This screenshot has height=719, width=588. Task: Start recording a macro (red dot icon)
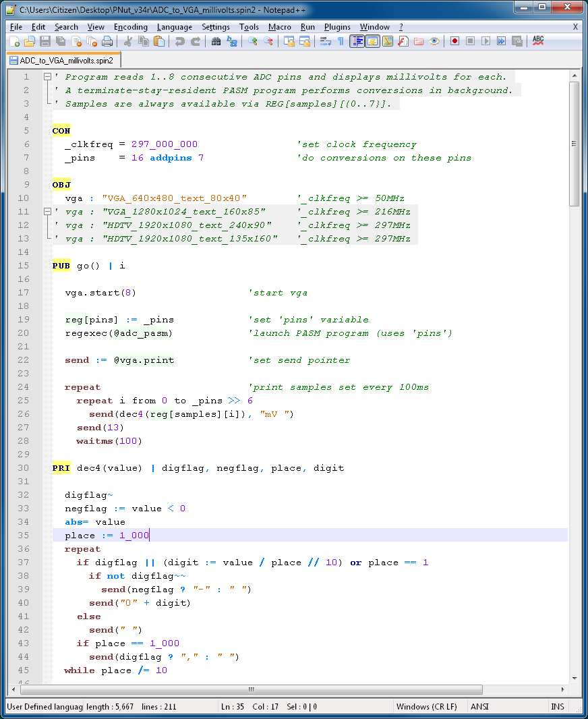455,41
